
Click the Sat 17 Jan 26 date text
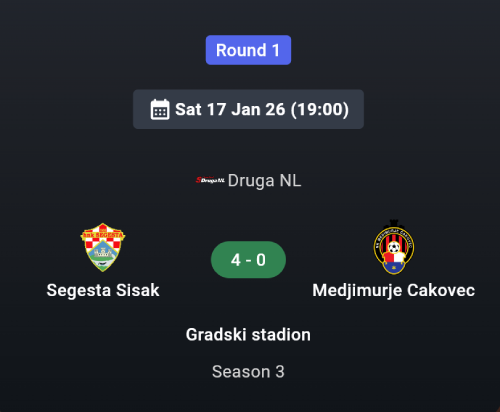[230, 109]
